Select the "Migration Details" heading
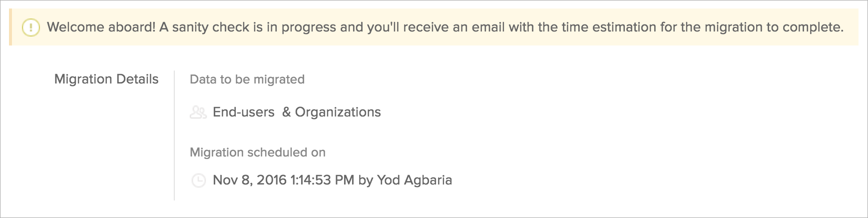The width and height of the screenshot is (868, 218). (106, 79)
